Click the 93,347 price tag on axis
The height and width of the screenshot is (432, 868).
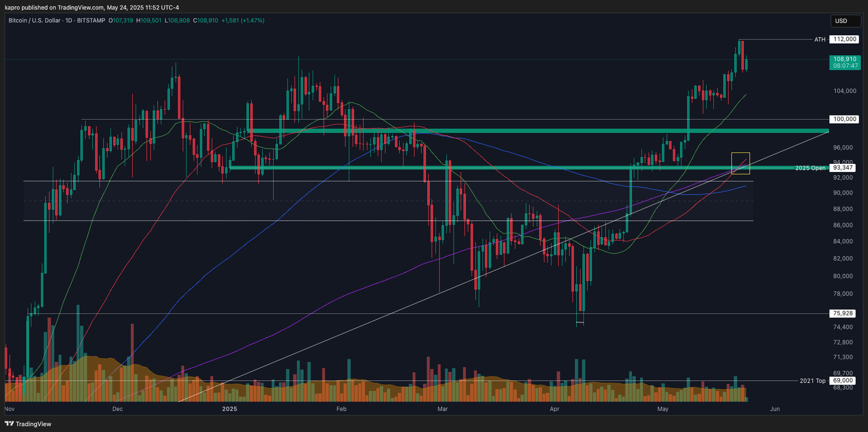[843, 168]
